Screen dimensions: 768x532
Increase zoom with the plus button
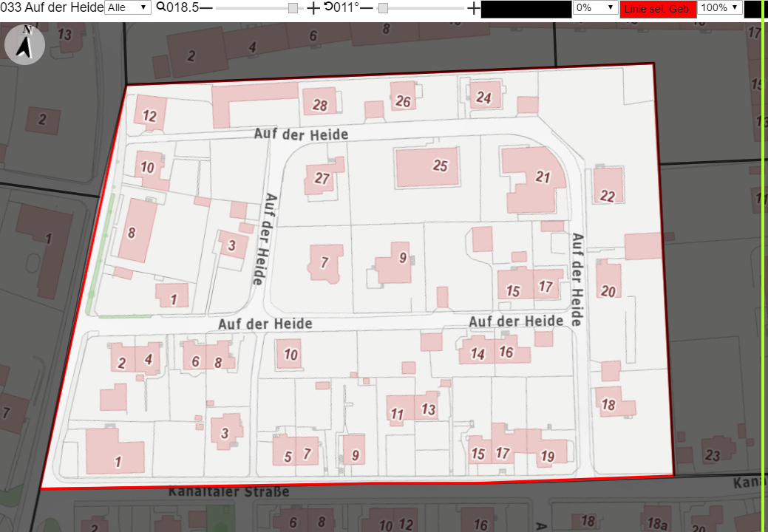coord(313,8)
